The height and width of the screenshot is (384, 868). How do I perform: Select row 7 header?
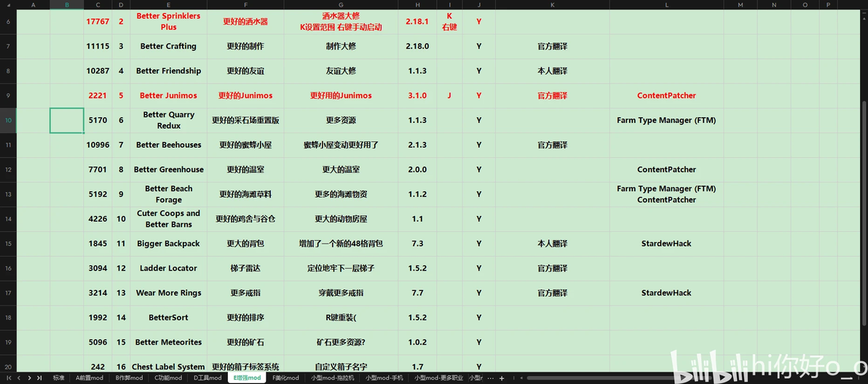click(x=8, y=47)
